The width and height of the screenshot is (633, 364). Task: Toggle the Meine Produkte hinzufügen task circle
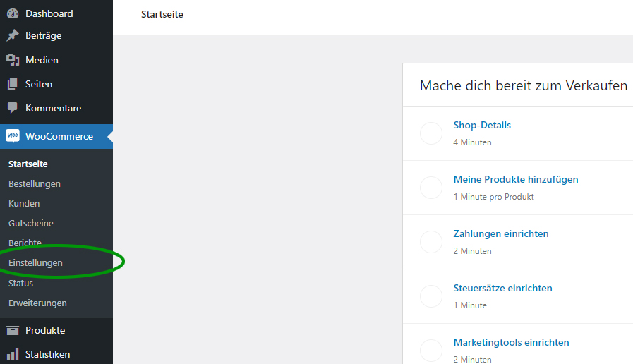click(x=431, y=188)
